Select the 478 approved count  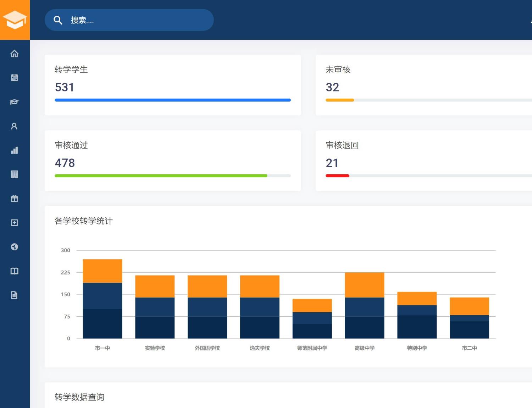pos(65,163)
